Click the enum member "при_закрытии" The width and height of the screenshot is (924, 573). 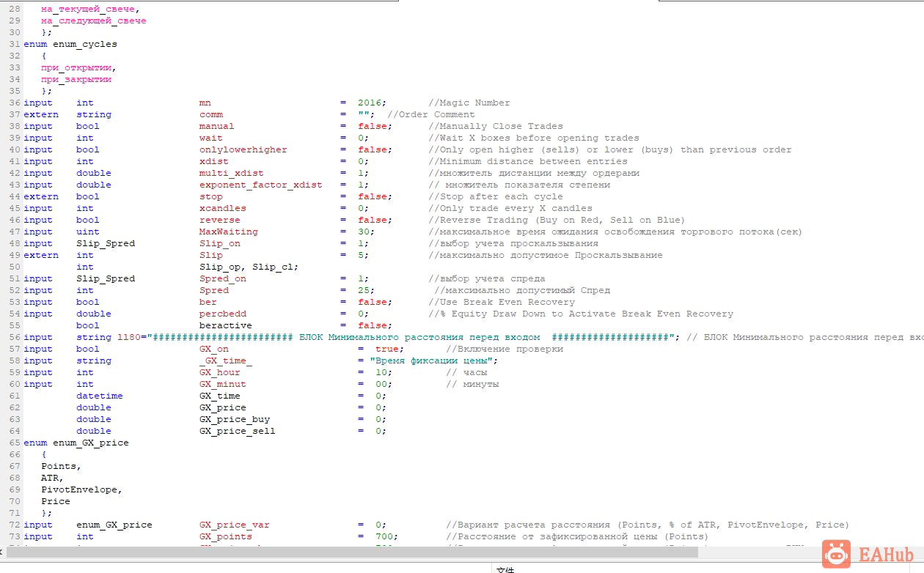tap(76, 79)
